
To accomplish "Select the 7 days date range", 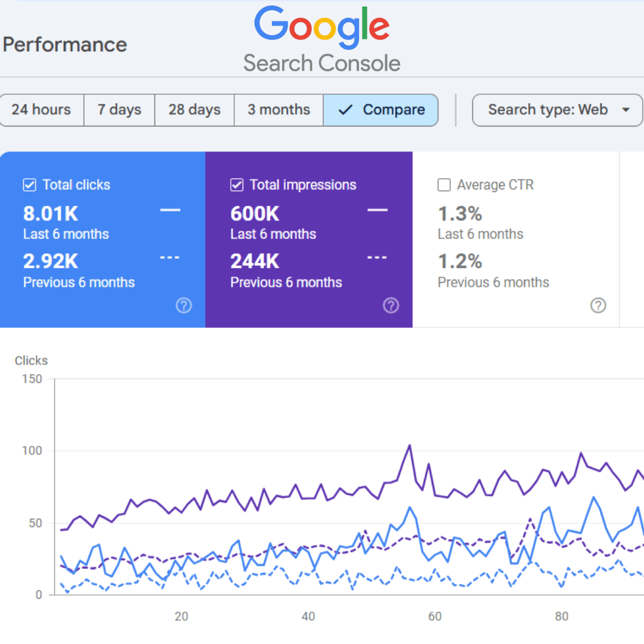I will click(x=119, y=110).
